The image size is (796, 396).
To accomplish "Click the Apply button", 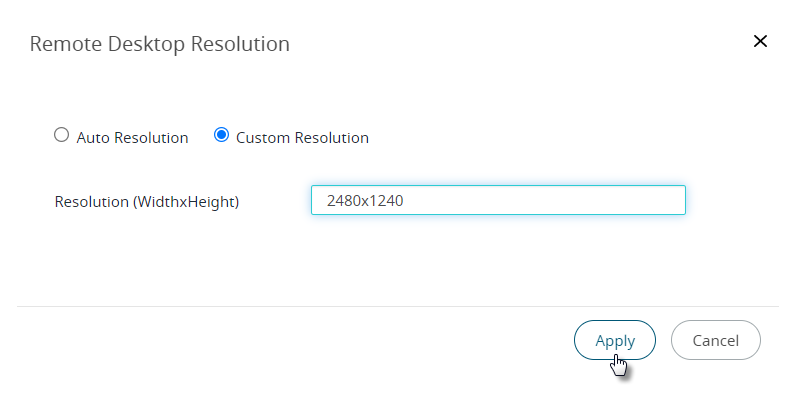I will point(615,340).
